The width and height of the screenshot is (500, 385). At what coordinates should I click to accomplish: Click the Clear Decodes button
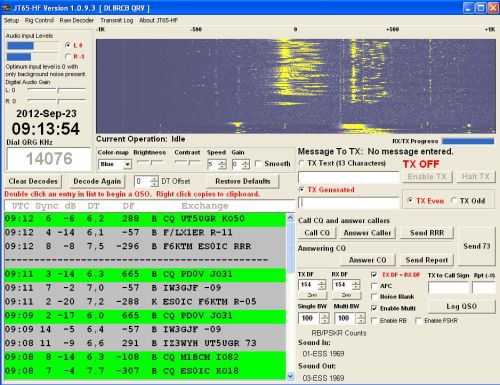click(x=33, y=181)
